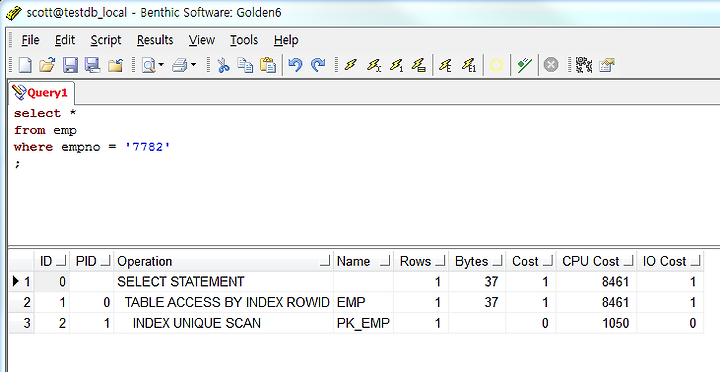Click the rightmost toolbar window icon

607,65
